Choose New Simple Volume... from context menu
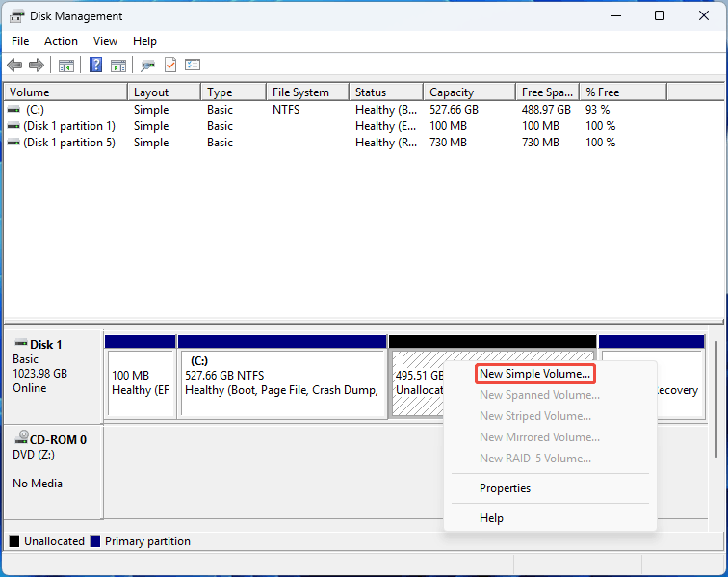Viewport: 728px width, 577px height. point(534,374)
